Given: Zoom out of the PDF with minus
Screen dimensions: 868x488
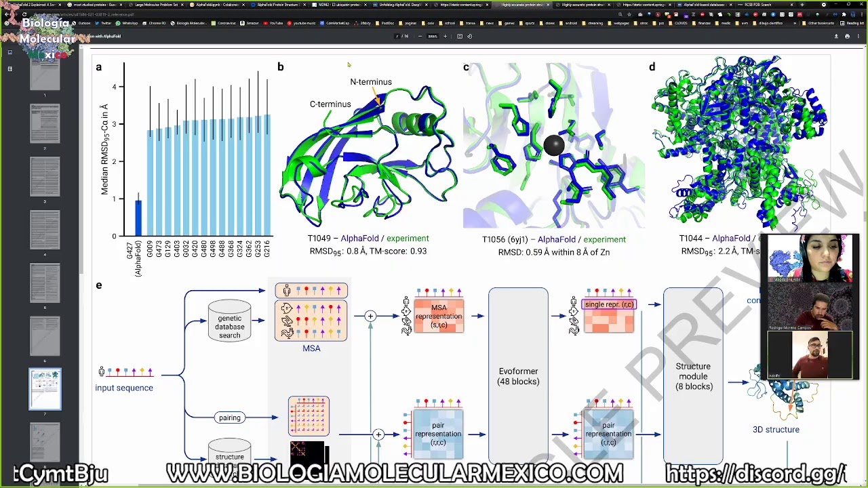Looking at the screenshot, I should [x=420, y=36].
